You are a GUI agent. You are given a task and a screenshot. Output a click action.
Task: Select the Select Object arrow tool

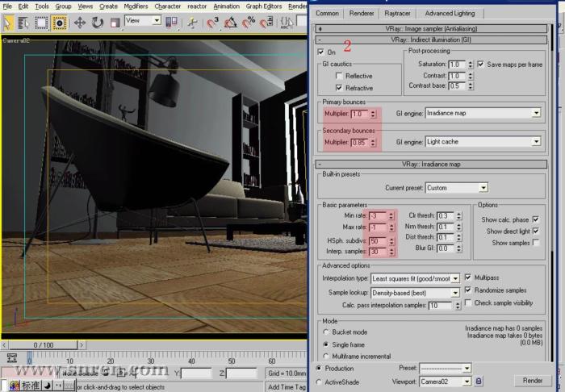[9, 22]
